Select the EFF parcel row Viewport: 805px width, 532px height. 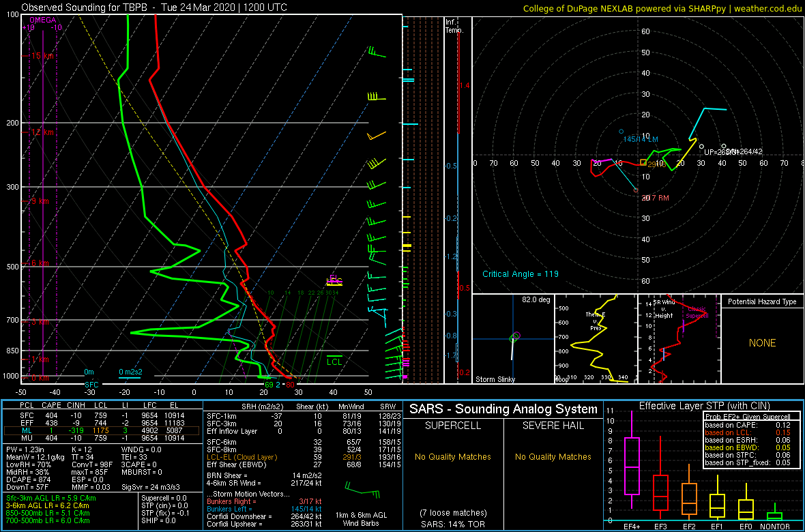(x=103, y=423)
